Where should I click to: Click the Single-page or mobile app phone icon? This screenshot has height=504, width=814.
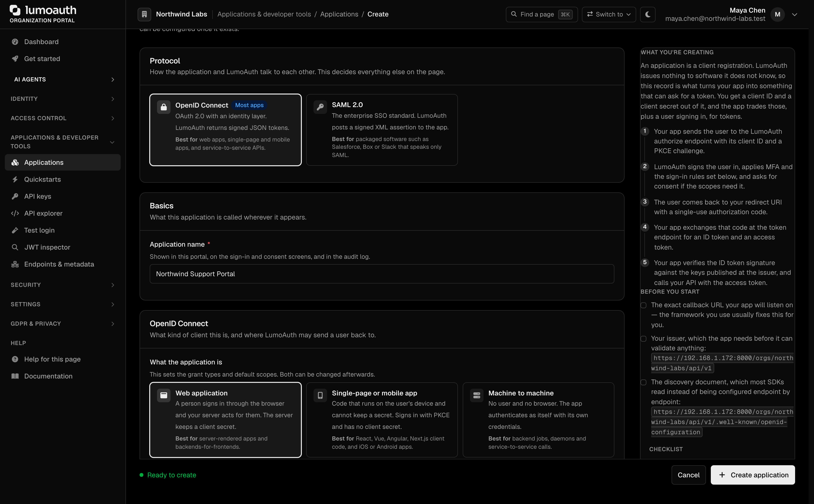[x=320, y=395]
